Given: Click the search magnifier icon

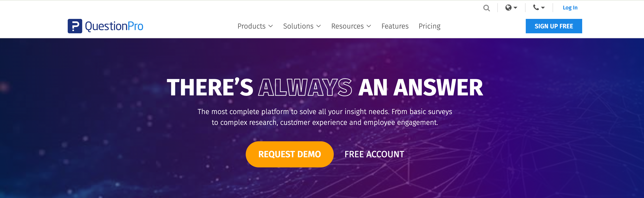Looking at the screenshot, I should click(486, 8).
